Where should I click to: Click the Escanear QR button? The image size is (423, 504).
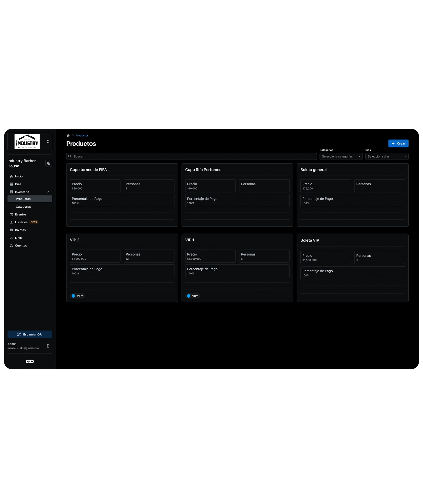pos(30,334)
